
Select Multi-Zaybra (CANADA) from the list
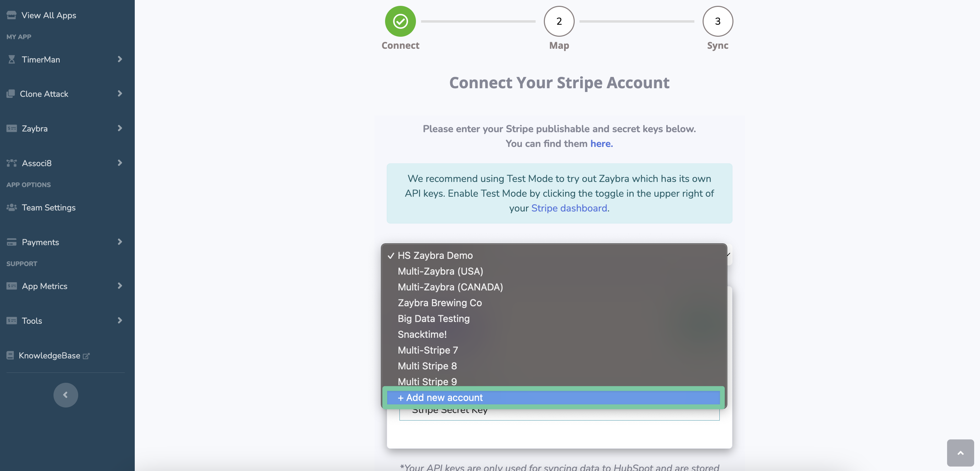click(x=450, y=287)
